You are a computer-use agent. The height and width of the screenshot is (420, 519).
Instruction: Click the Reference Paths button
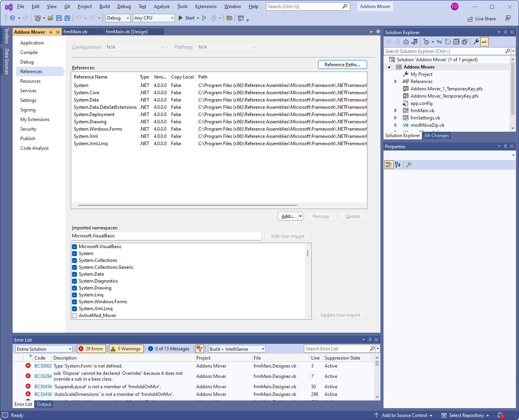tap(342, 65)
